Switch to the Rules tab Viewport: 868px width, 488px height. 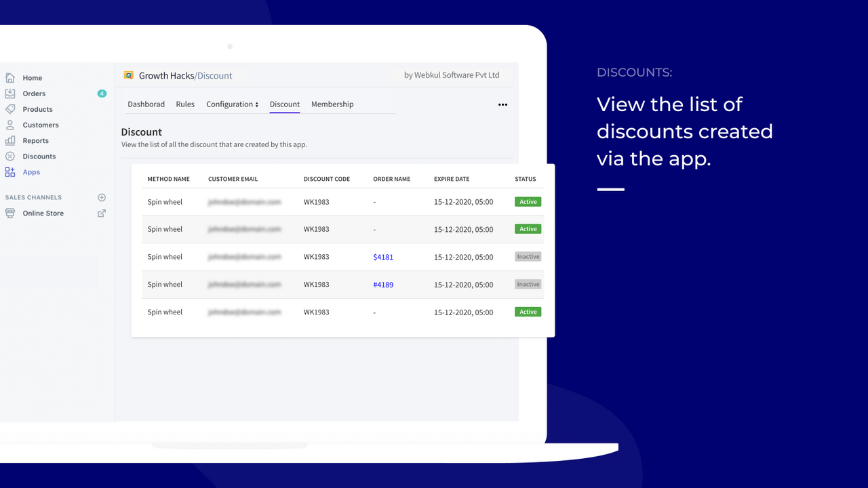pyautogui.click(x=185, y=104)
